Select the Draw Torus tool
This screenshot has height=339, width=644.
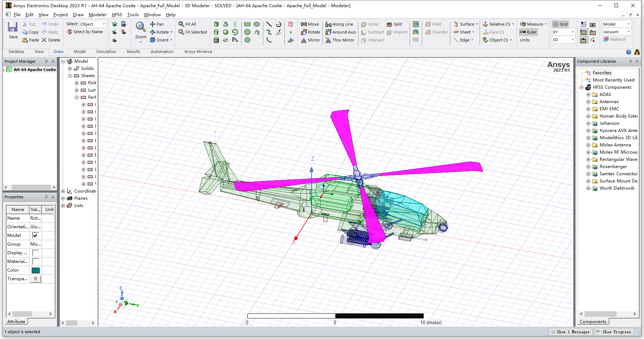(226, 40)
